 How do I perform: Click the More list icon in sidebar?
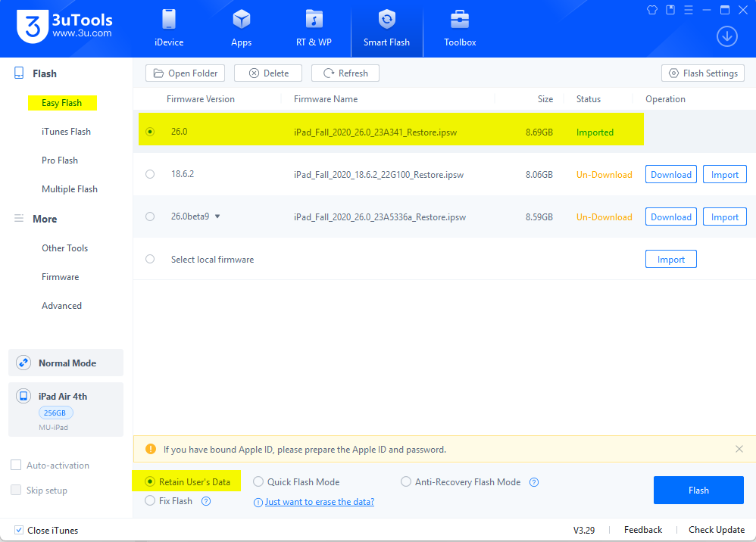[19, 218]
